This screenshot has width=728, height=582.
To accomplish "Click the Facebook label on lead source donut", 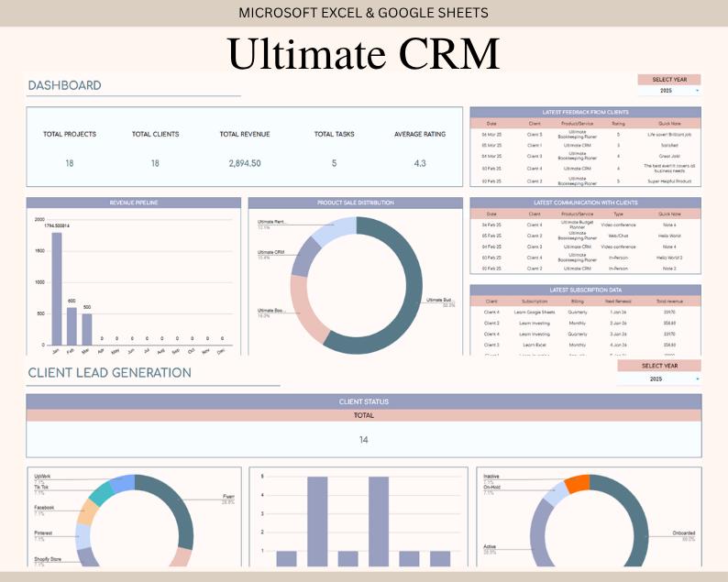I will [44, 508].
